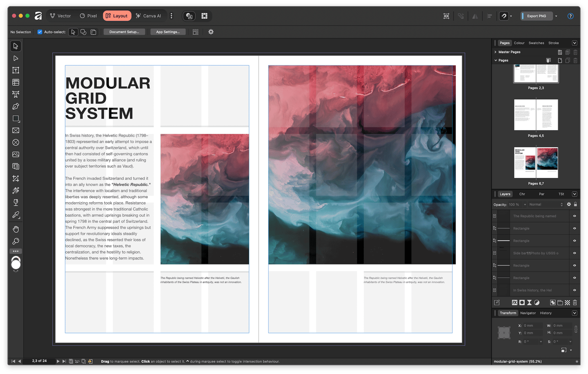Select the View hand tool

pos(16,229)
